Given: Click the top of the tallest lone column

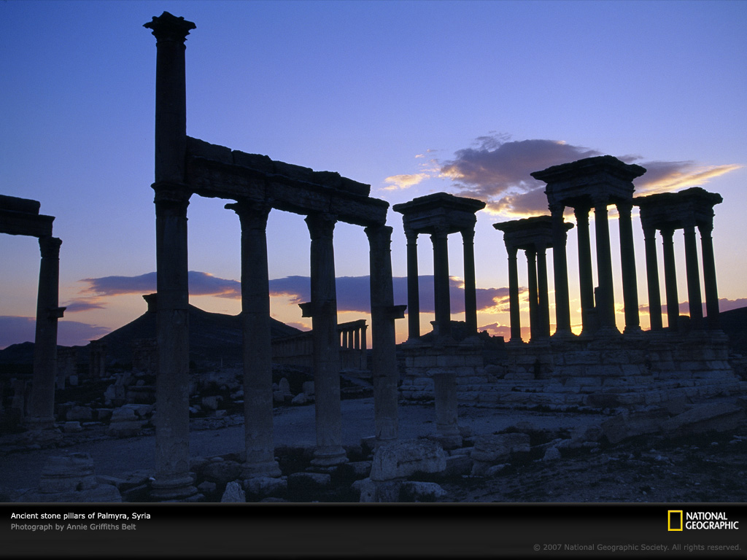Looking at the screenshot, I should [x=170, y=26].
